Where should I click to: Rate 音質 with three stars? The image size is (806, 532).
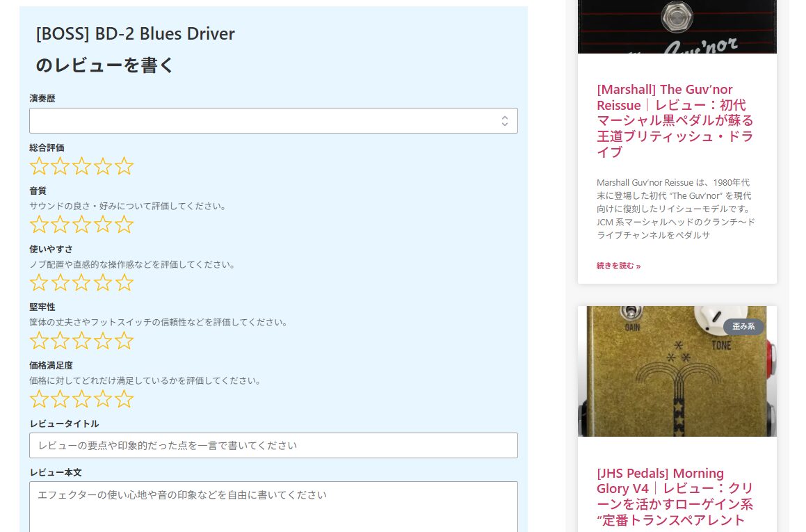coord(81,225)
